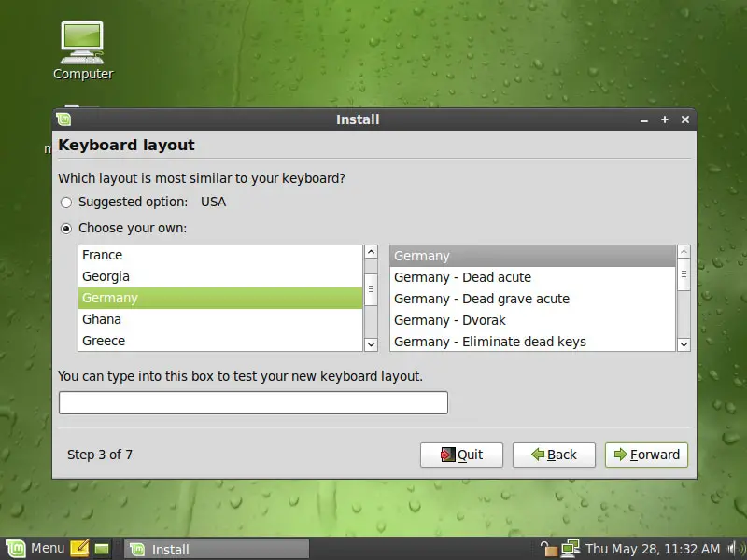Select plain Germany layout variant

(x=532, y=256)
